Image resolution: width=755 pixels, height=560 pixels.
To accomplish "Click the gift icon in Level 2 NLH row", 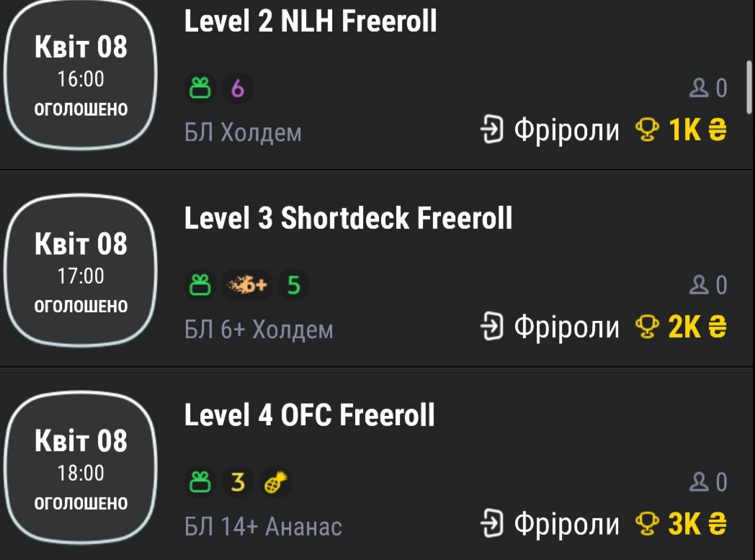I will [200, 89].
